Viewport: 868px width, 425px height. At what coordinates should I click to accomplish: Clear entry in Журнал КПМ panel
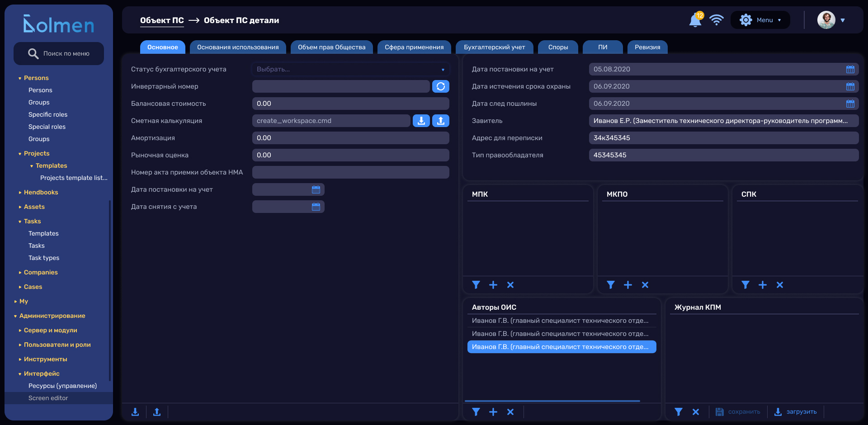[x=696, y=412]
